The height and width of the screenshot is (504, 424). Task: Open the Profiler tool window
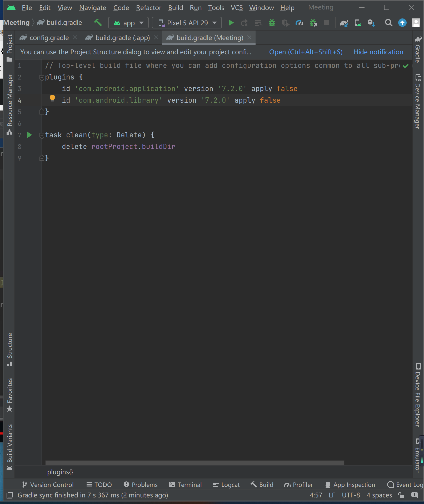298,485
